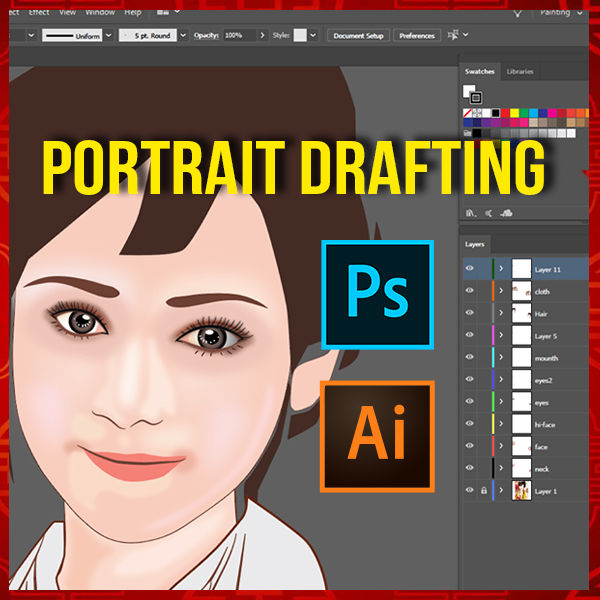
Task: Select the layer named mounth
Action: coord(546,358)
